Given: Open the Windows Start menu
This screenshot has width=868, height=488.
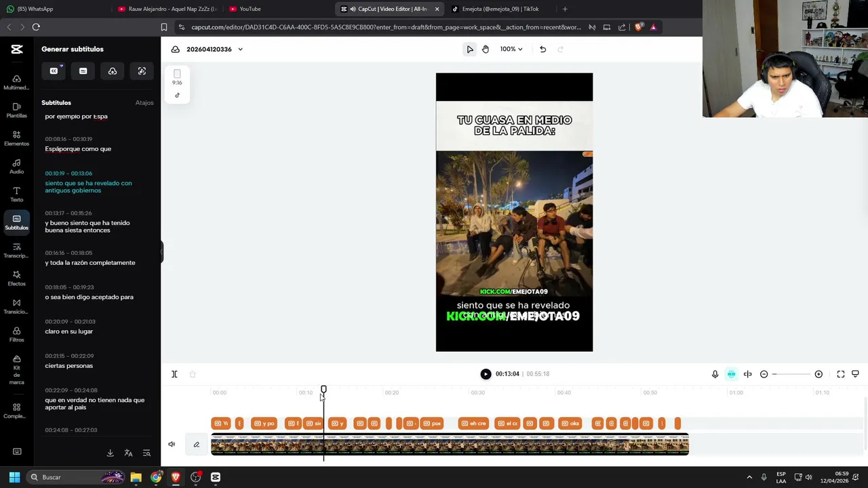Looking at the screenshot, I should [x=14, y=477].
